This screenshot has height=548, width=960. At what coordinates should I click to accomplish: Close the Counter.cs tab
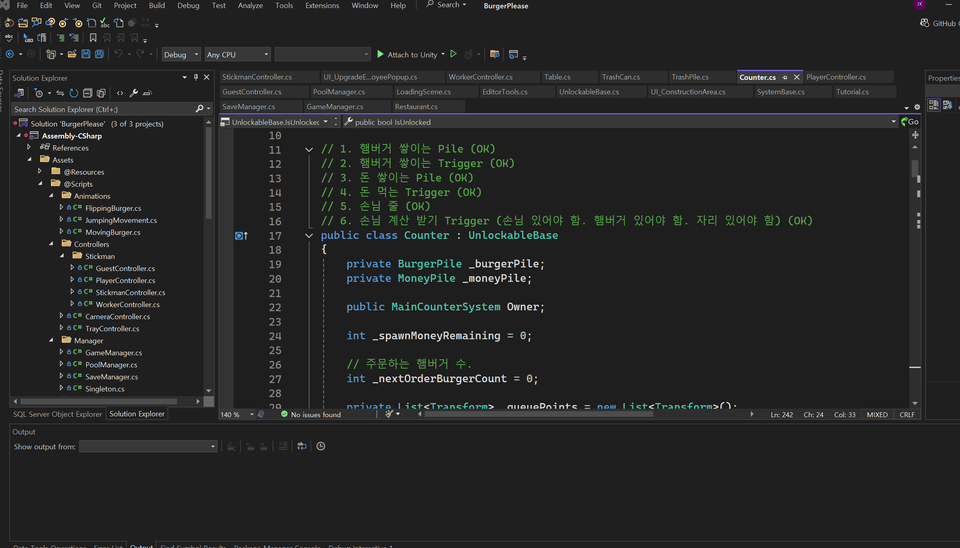[x=797, y=77]
